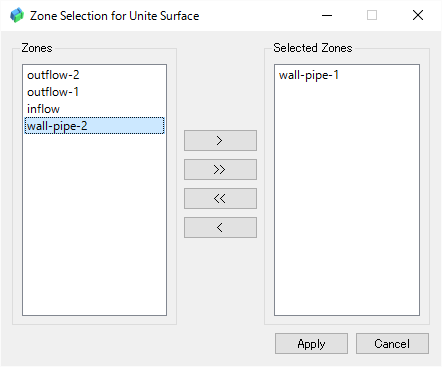Apply the zone selection
The height and width of the screenshot is (367, 442).
tap(311, 343)
